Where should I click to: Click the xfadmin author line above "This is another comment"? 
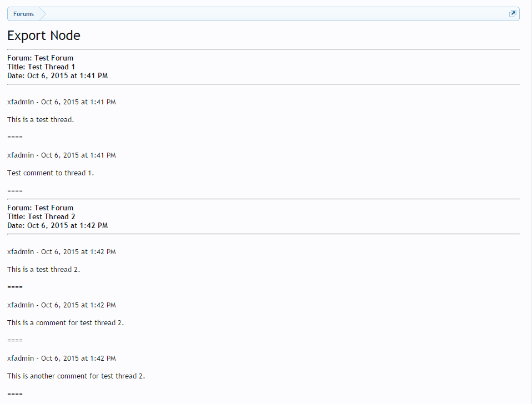point(62,358)
